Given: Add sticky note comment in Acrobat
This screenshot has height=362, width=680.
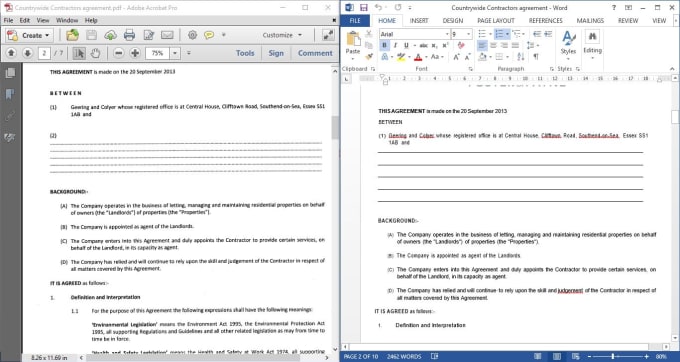Looking at the screenshot, I should tap(209, 35).
